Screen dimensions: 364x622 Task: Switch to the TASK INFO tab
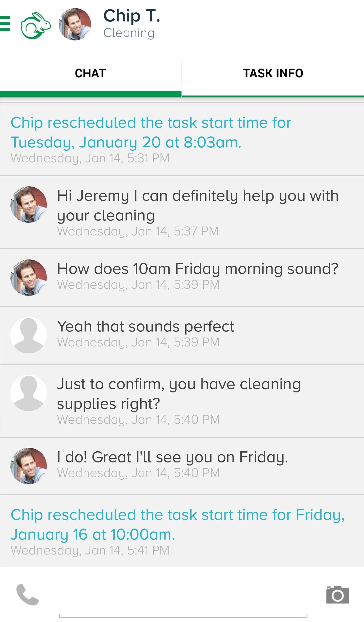pos(273,73)
